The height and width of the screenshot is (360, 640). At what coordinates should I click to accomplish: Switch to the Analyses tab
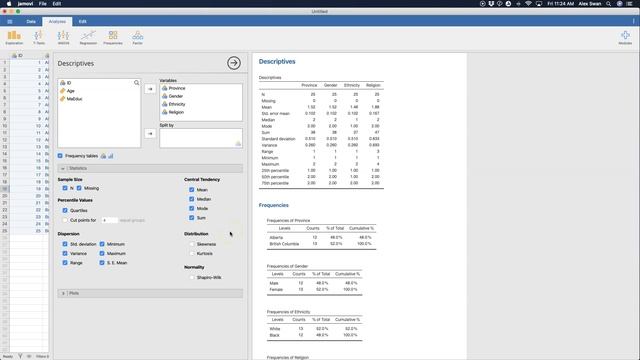tap(57, 22)
